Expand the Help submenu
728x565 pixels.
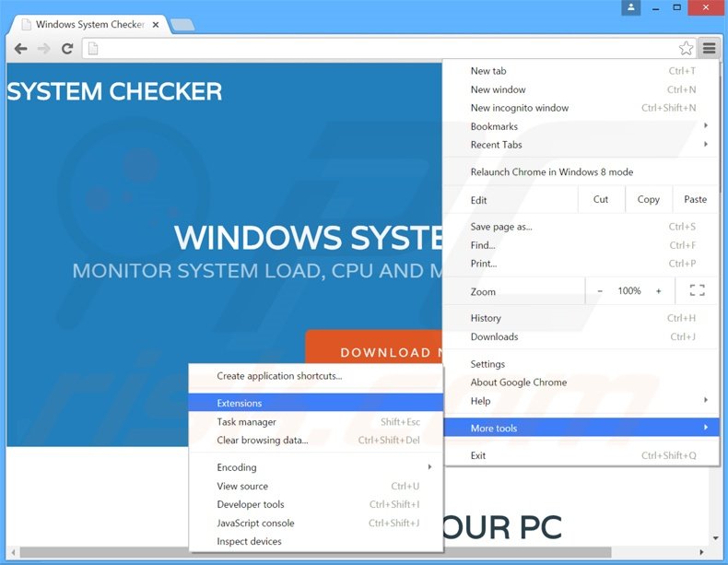coord(581,401)
